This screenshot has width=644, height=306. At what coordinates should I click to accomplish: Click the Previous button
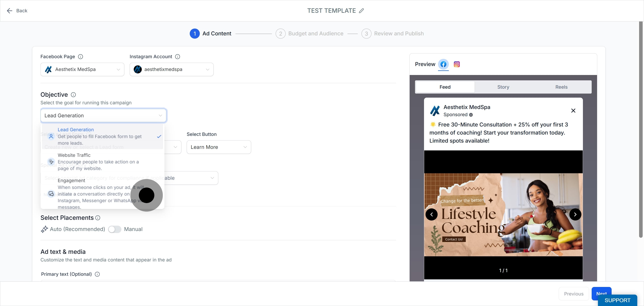point(574,293)
